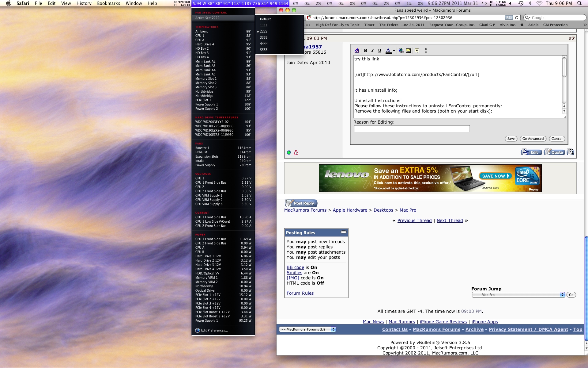Screen dimensions: 588x368
Task: Click the Insert Image icon
Action: pyautogui.click(x=408, y=51)
